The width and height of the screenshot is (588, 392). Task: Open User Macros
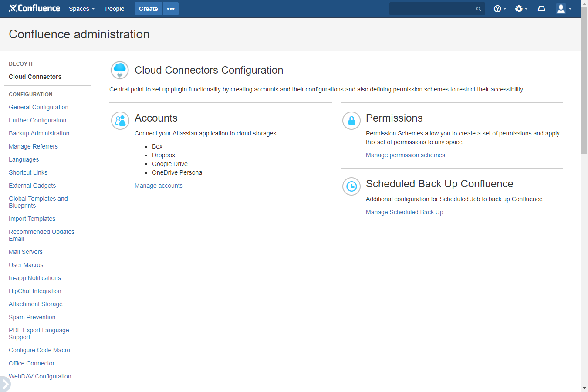tap(26, 265)
